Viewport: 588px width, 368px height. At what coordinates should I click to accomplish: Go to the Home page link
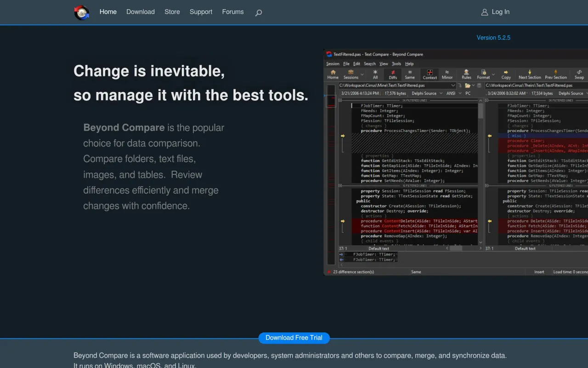tap(108, 12)
